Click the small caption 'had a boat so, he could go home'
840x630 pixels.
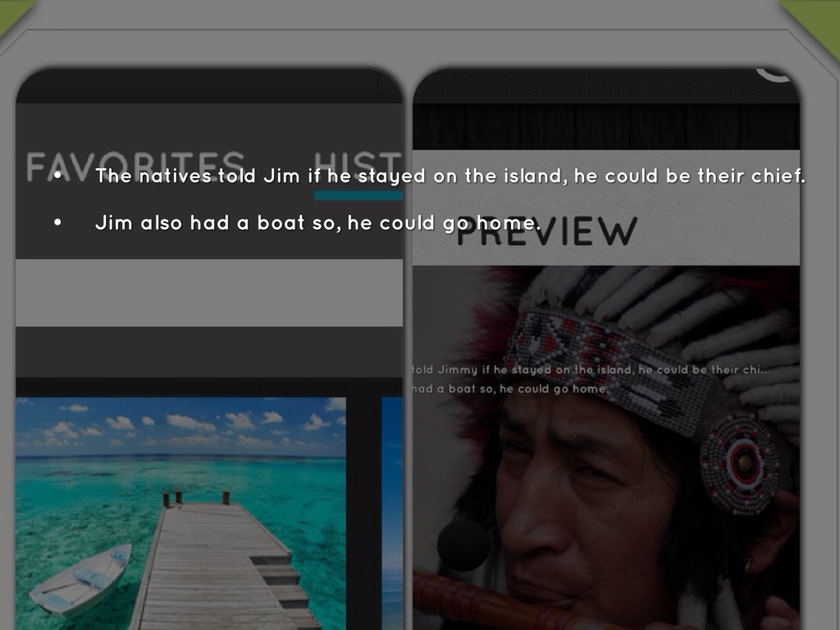[x=509, y=389]
